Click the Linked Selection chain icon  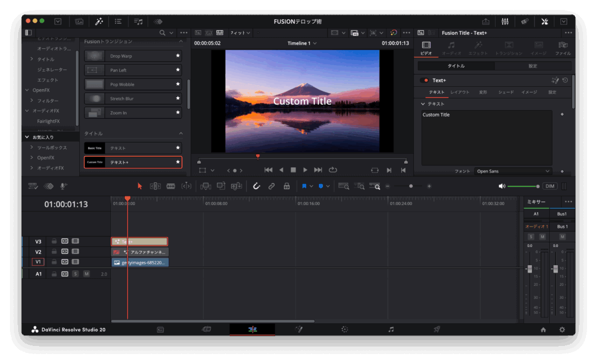click(x=271, y=186)
